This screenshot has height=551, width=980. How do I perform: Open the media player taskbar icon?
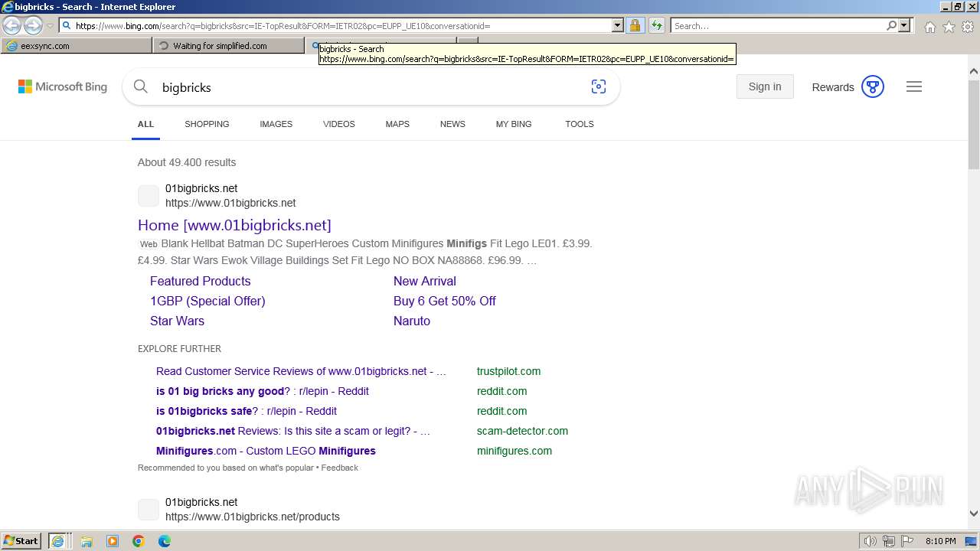[113, 541]
